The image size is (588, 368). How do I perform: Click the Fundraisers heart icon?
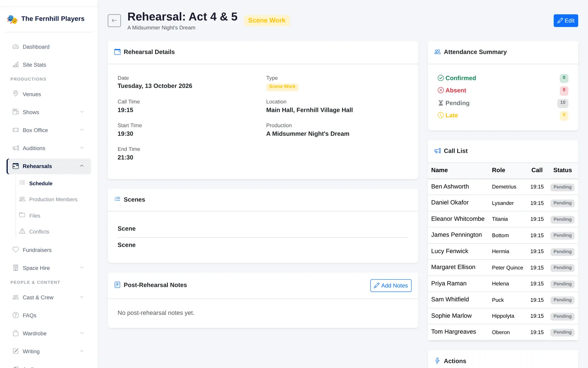(15, 250)
